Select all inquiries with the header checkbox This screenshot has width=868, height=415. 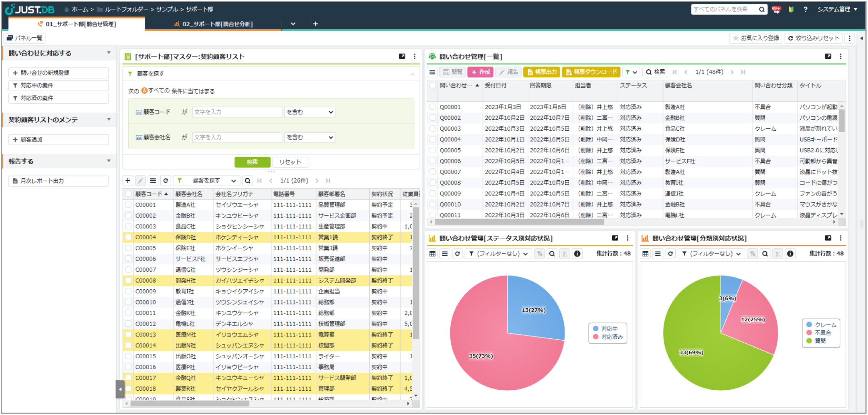tap(433, 85)
